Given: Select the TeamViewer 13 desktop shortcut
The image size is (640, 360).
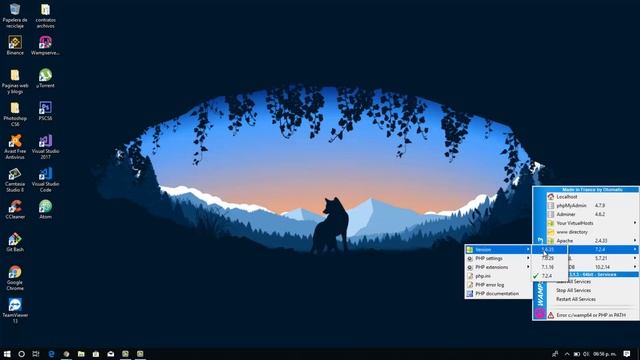Looking at the screenshot, I should point(15,311).
